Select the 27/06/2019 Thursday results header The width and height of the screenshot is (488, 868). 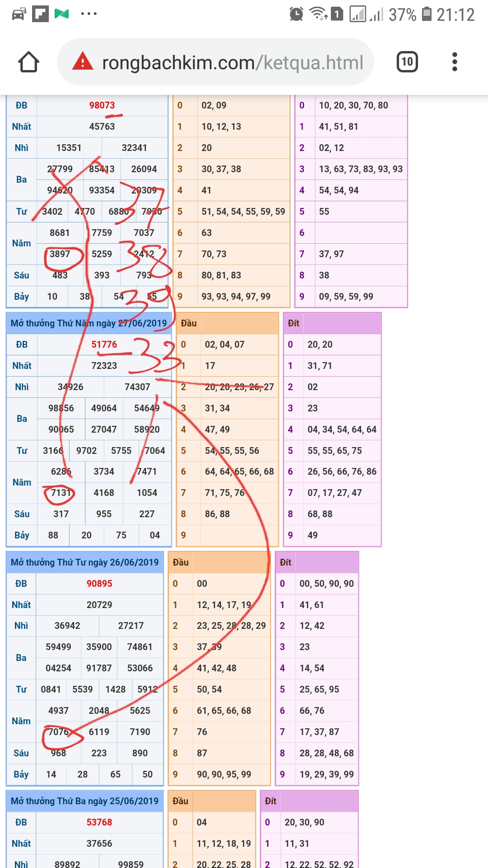pyautogui.click(x=89, y=323)
